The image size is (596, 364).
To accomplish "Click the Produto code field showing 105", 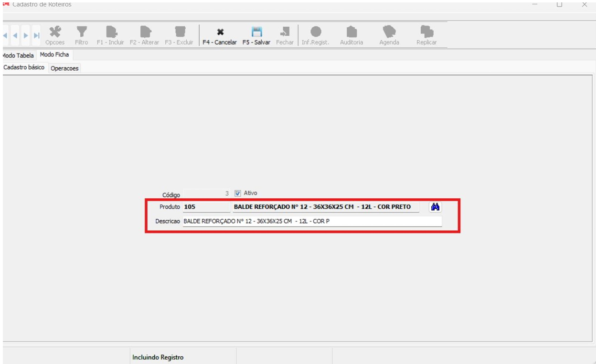I will [205, 207].
